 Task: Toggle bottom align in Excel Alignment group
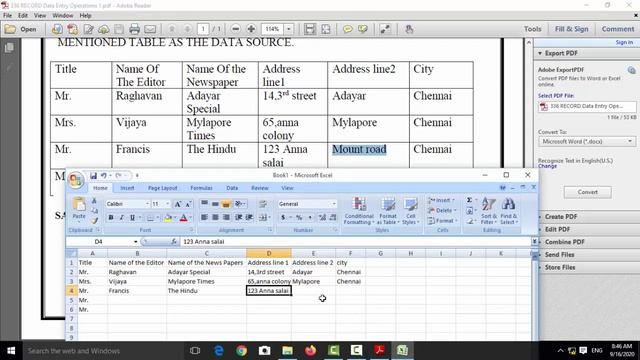click(x=226, y=204)
